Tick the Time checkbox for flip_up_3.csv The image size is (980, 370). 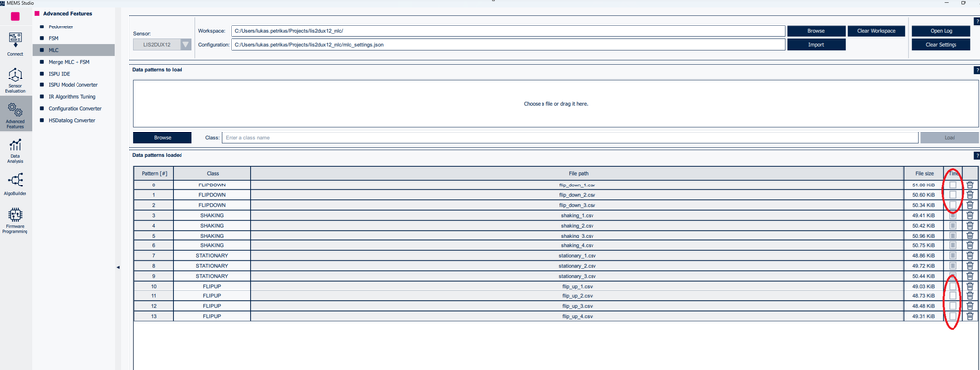[953, 306]
